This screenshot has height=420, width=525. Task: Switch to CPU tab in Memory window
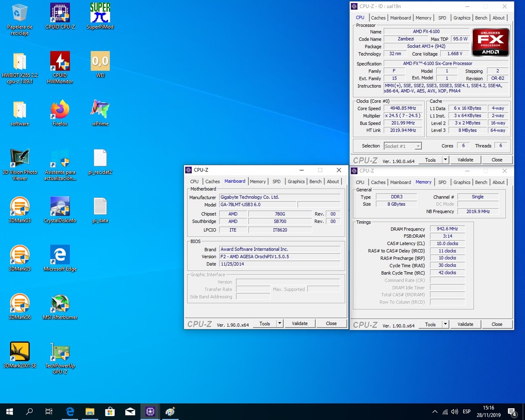click(x=360, y=182)
